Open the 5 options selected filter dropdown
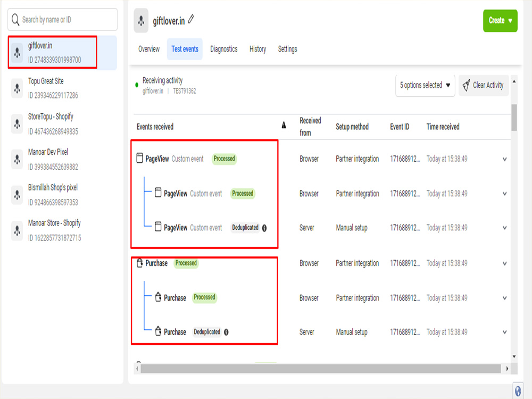 [x=425, y=85]
